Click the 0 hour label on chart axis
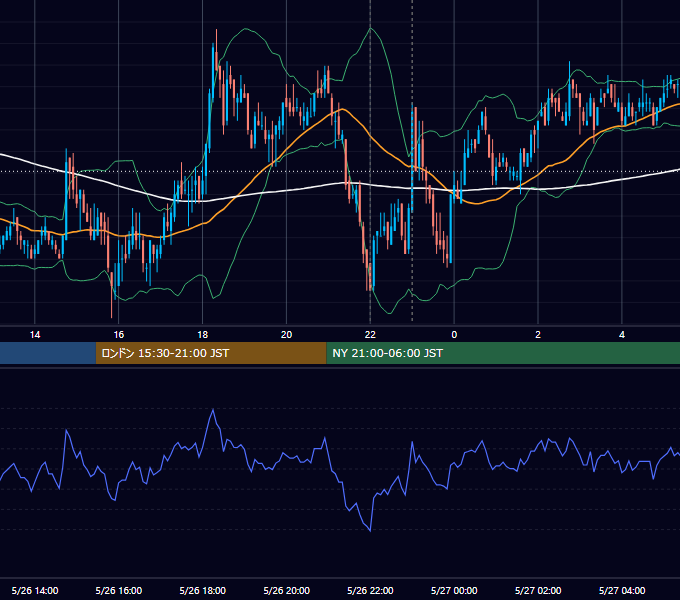The image size is (680, 600). pyautogui.click(x=454, y=335)
